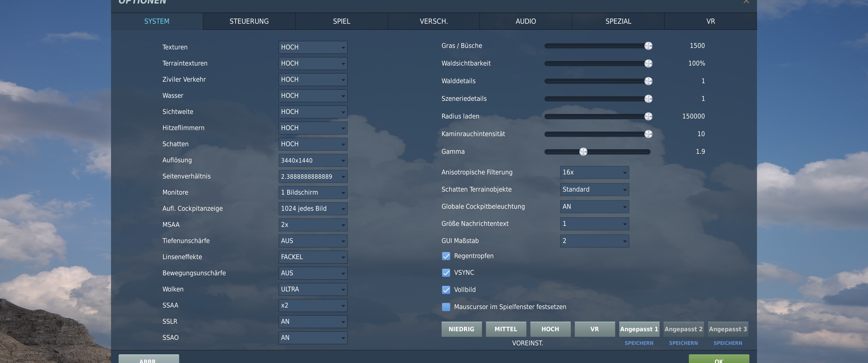The height and width of the screenshot is (363, 868).
Task: Open the Texturen dropdown
Action: [x=313, y=47]
